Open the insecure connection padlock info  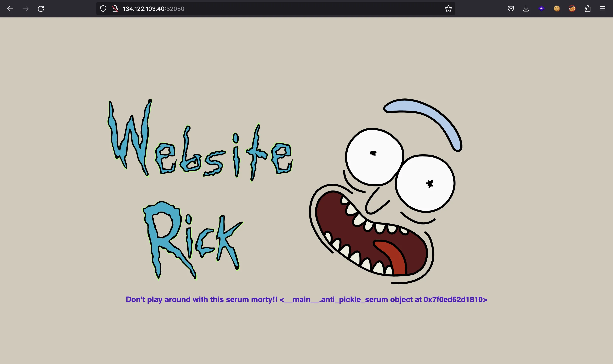point(115,9)
